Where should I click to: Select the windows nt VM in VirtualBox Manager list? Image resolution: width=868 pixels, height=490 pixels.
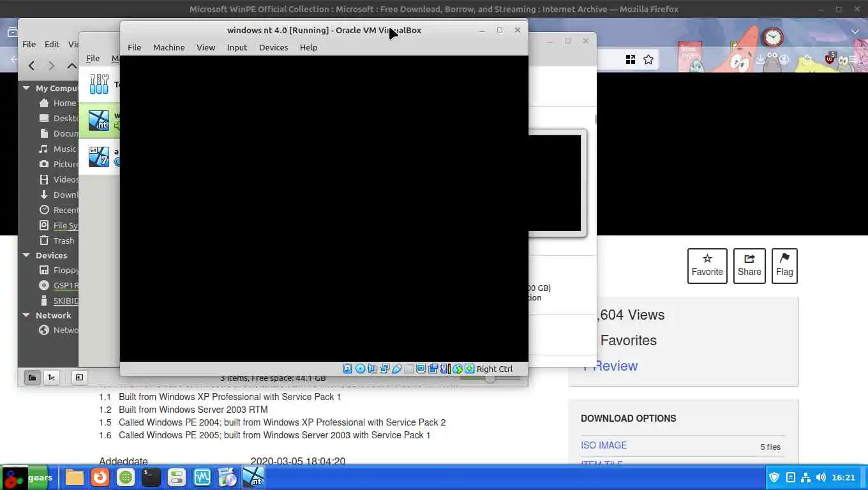click(99, 120)
